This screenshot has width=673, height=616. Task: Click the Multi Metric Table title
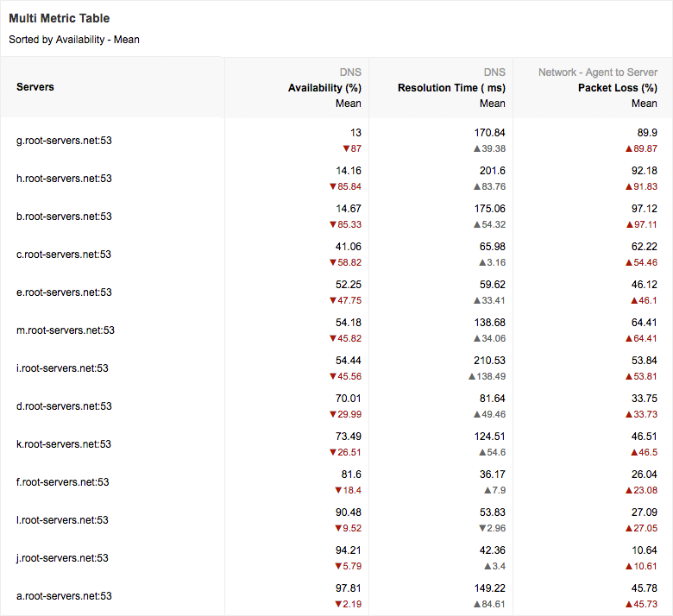[59, 18]
